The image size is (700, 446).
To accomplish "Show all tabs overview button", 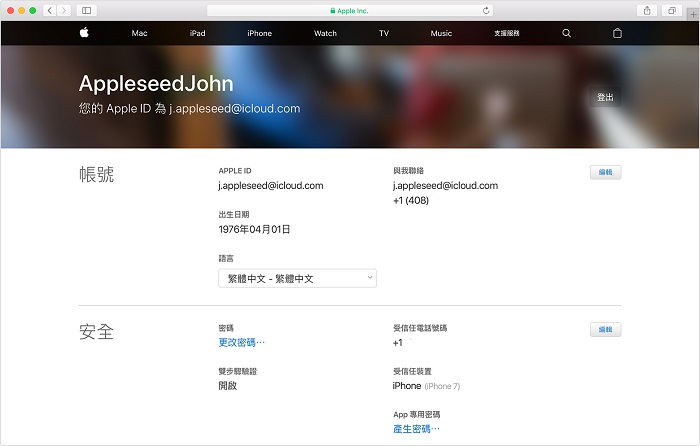I will (671, 10).
